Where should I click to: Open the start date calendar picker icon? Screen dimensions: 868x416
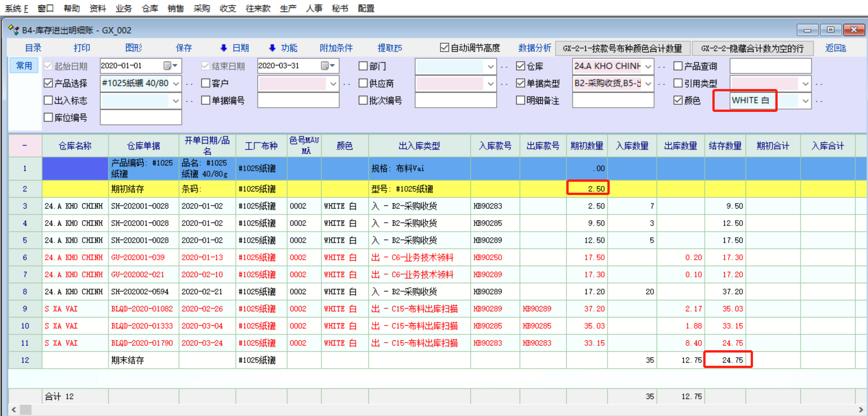point(170,66)
